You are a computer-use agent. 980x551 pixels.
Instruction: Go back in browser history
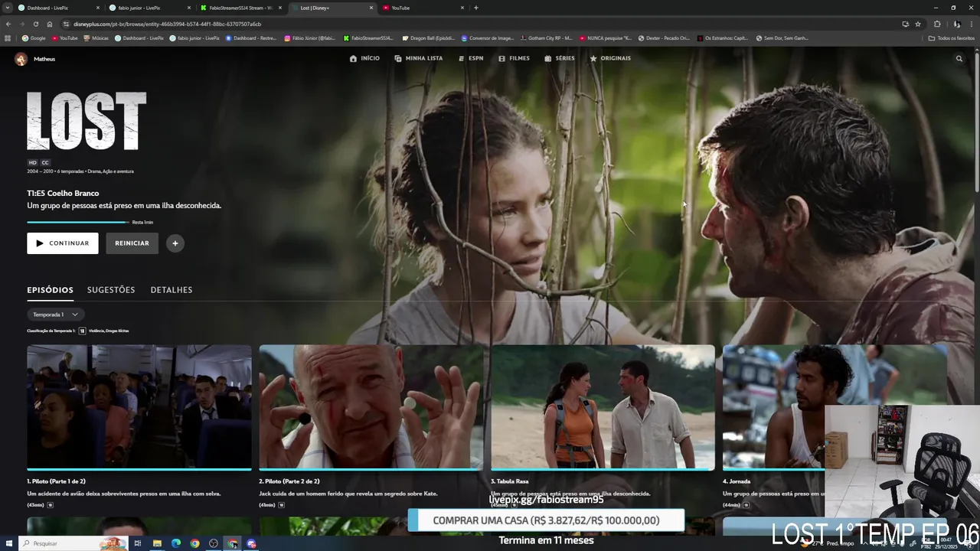pos(8,24)
